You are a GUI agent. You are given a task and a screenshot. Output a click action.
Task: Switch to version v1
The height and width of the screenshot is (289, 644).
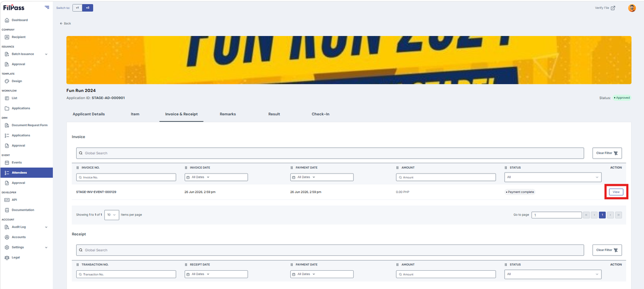click(77, 8)
